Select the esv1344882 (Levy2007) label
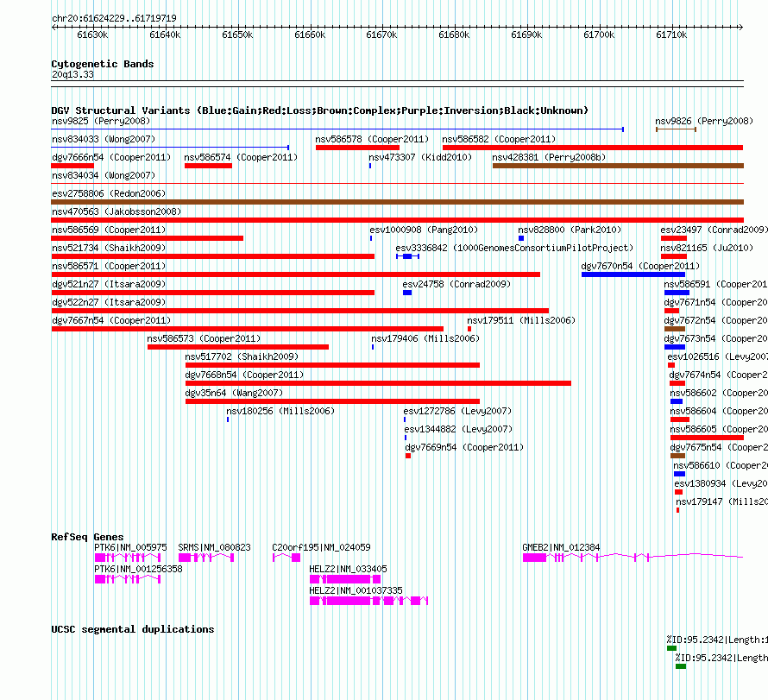The image size is (768, 700). click(x=458, y=429)
